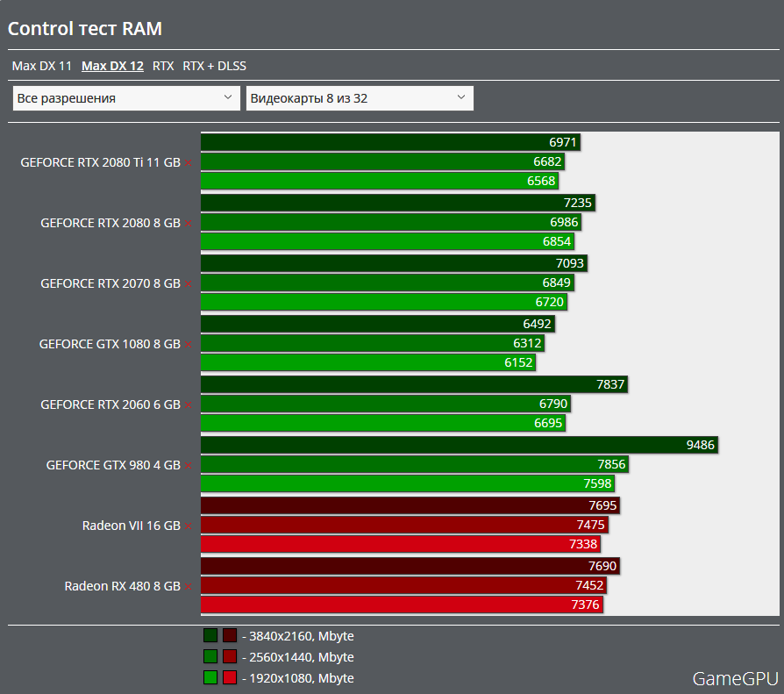Screen dimensions: 784x694
Task: Click the 7695 bar for Radeon VII
Action: tap(410, 505)
